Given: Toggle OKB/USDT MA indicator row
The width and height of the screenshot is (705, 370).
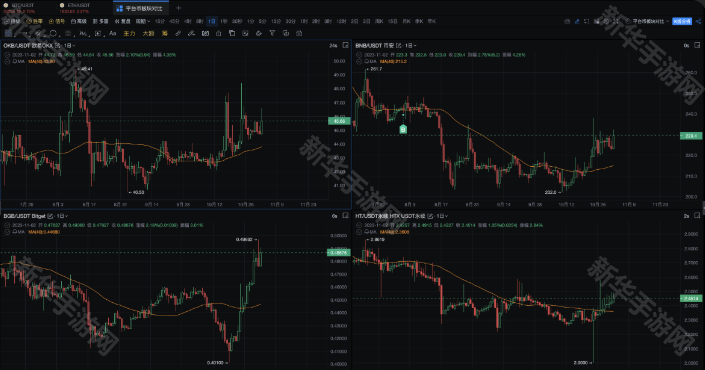Looking at the screenshot, I should tap(7, 61).
